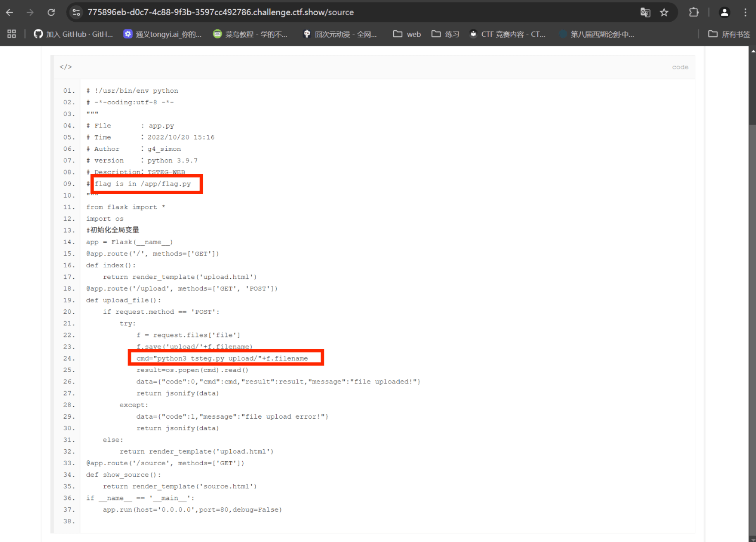The image size is (756, 542).
Task: Open site information icon in address bar
Action: pyautogui.click(x=76, y=12)
